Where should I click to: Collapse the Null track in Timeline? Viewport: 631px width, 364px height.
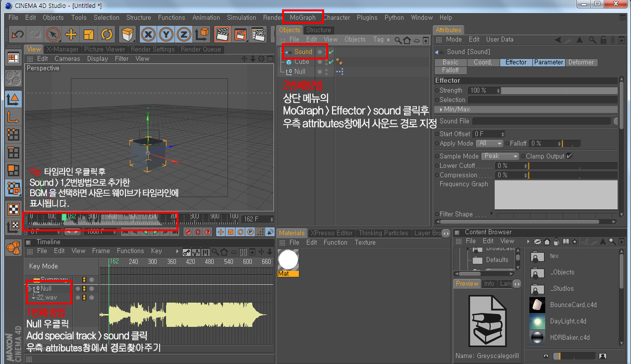click(29, 289)
